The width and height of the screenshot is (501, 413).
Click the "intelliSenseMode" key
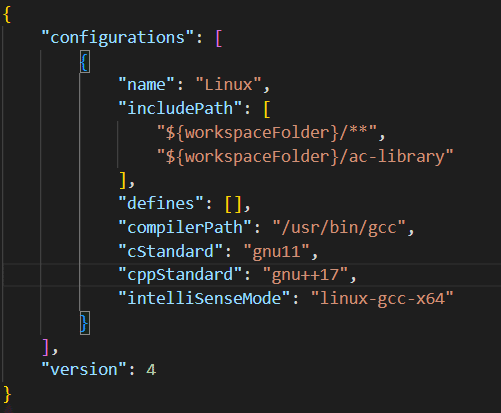click(204, 298)
